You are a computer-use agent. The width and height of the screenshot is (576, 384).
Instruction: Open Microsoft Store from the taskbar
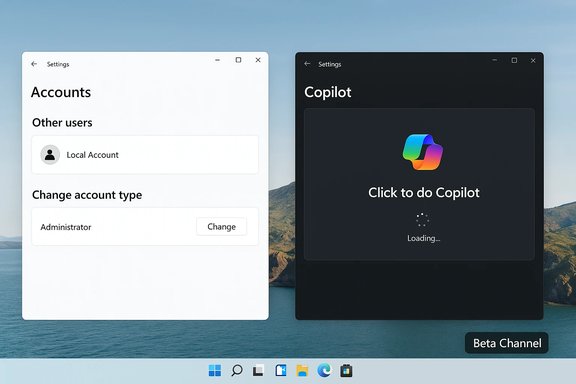[x=346, y=370]
